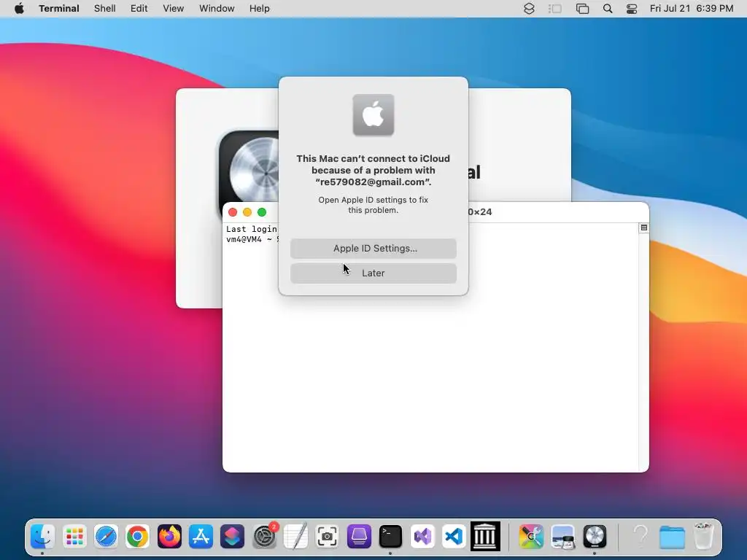Click the iCloud problem email message text

pos(373,171)
